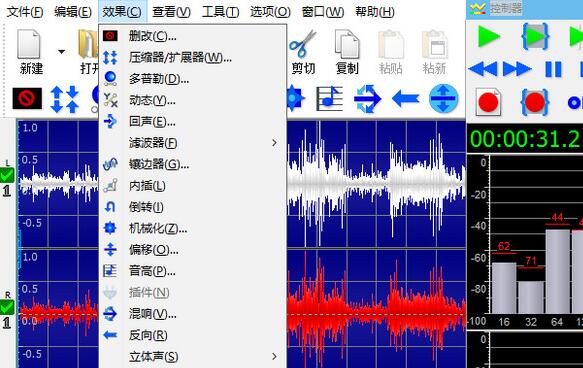The image size is (583, 368).
Task: Select 回声(E)... menu entry
Action: pyautogui.click(x=193, y=122)
